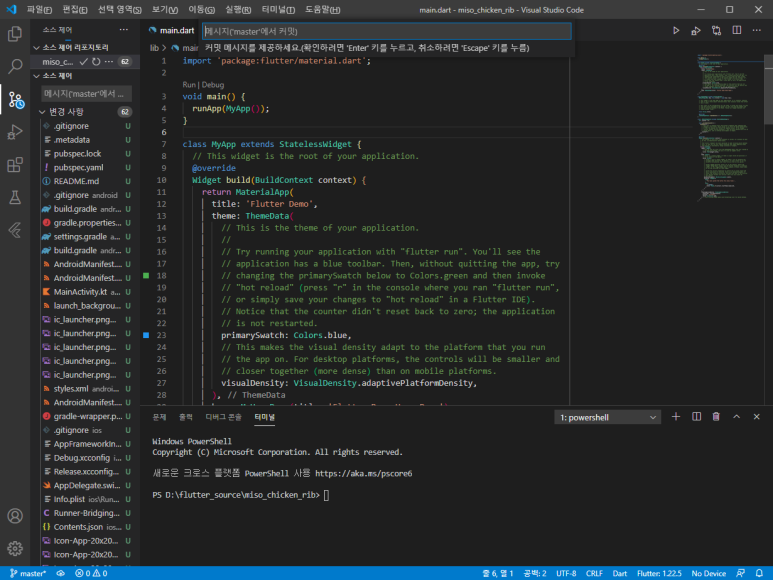The height and width of the screenshot is (580, 773).
Task: Refresh the miso_c repository
Action: click(x=96, y=62)
